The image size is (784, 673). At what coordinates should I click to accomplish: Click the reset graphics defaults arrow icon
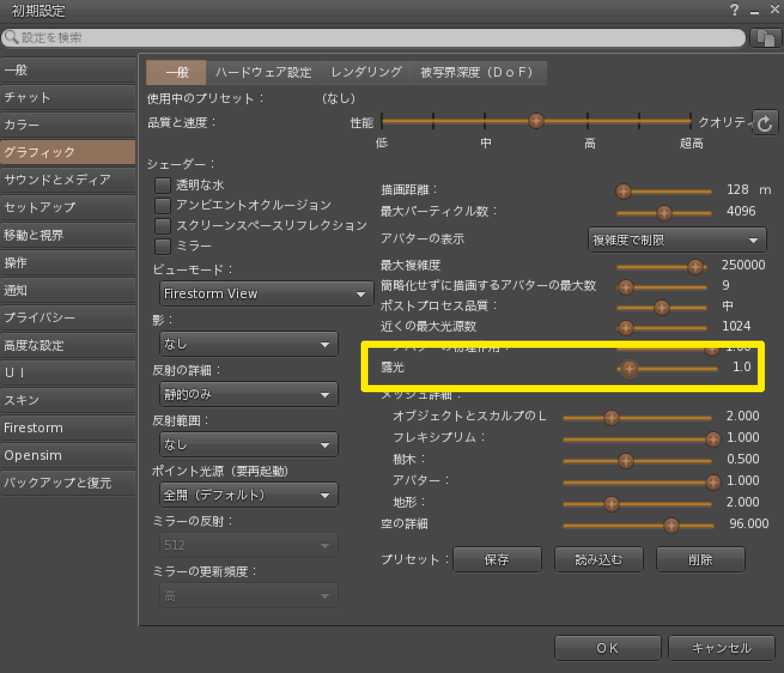point(765,123)
